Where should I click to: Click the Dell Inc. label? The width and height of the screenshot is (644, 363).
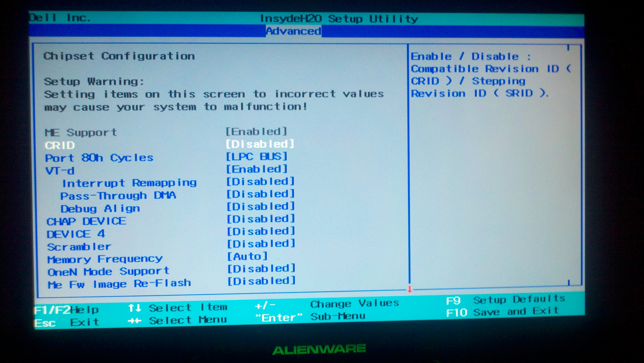(x=60, y=18)
